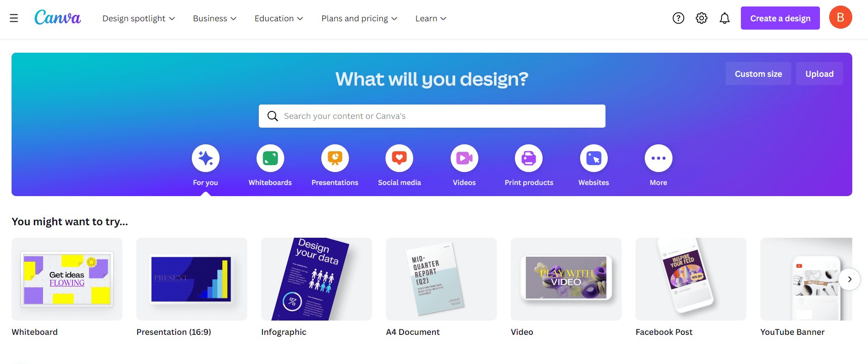This screenshot has width=868, height=364.
Task: Select the Videos category icon
Action: (x=465, y=158)
